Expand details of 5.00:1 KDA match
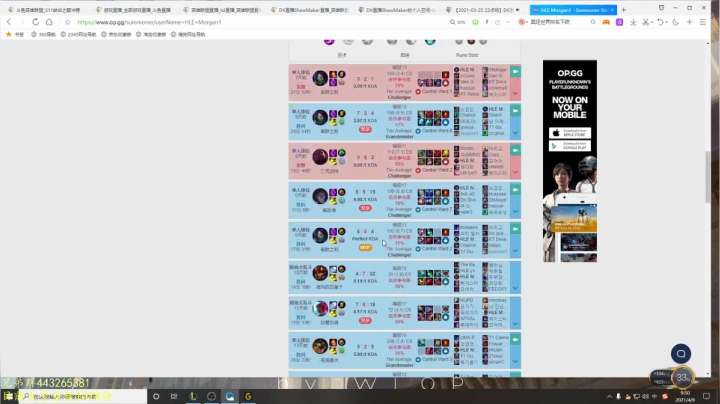 pyautogui.click(x=515, y=361)
